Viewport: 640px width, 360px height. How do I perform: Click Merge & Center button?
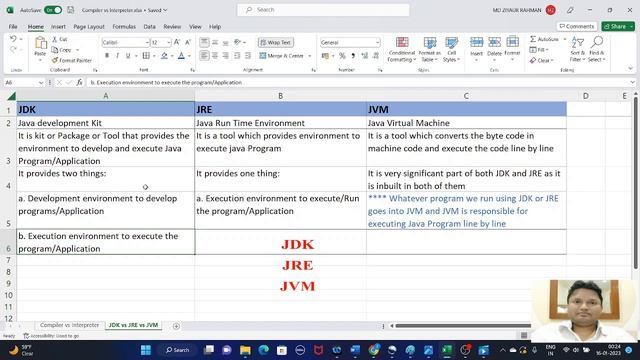pyautogui.click(x=281, y=56)
